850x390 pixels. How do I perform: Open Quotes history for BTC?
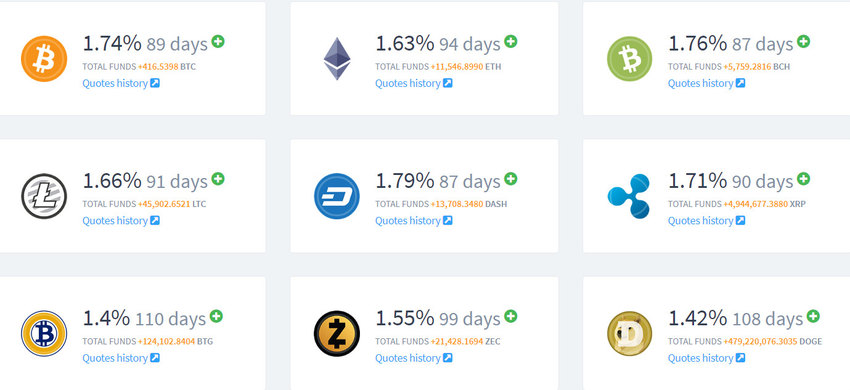click(121, 84)
